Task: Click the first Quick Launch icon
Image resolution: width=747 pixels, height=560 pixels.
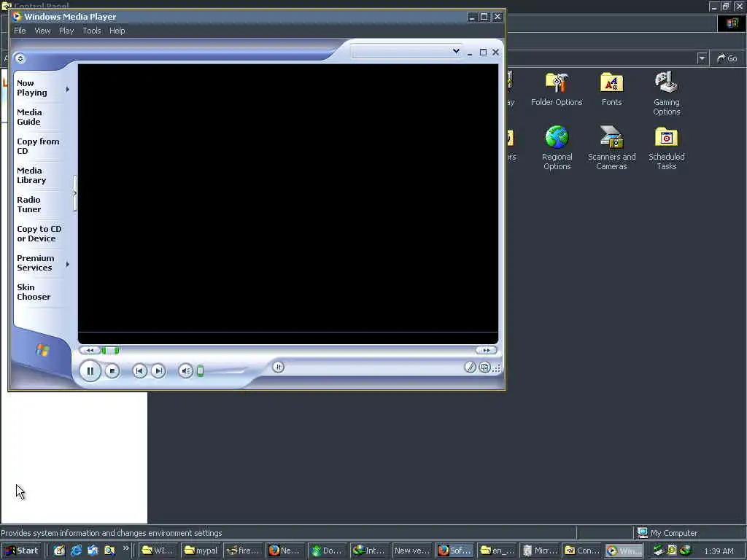Action: [x=59, y=551]
